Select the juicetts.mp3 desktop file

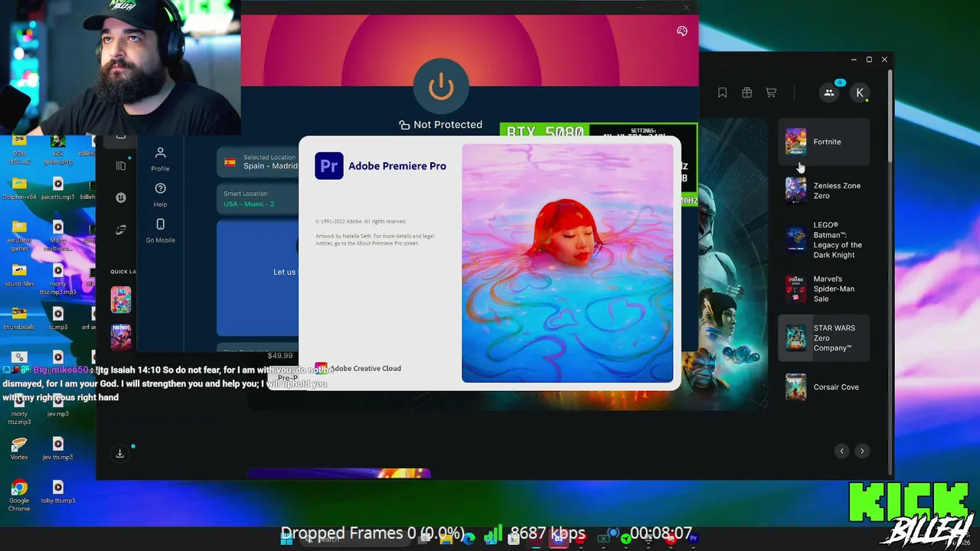tap(57, 188)
